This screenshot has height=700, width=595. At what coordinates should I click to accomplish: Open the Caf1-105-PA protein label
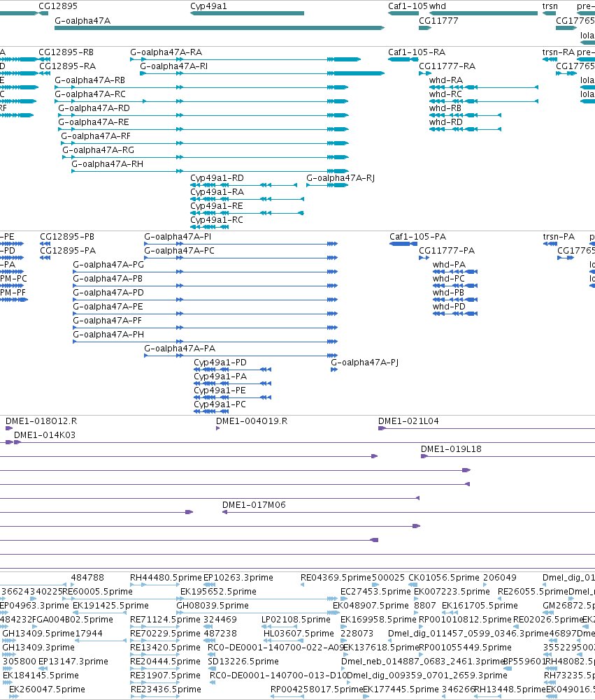pos(417,237)
